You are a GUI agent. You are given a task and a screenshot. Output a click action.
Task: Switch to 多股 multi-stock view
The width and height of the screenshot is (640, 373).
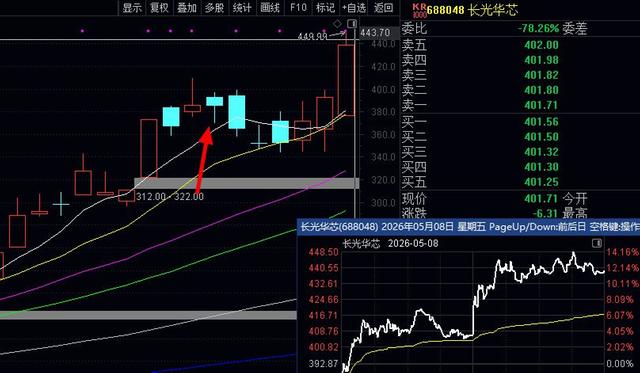[215, 7]
